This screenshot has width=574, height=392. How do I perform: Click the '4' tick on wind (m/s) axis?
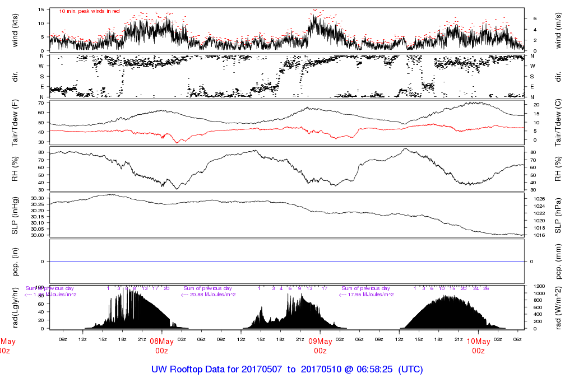535,30
